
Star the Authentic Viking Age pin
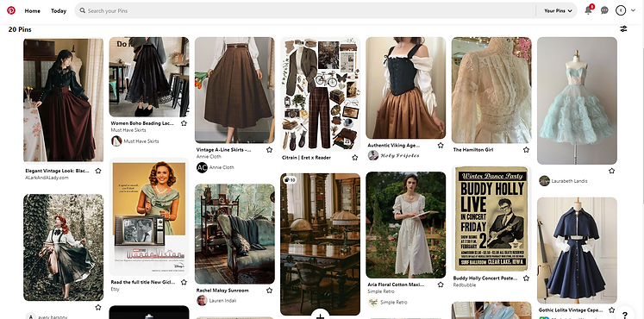click(x=441, y=146)
